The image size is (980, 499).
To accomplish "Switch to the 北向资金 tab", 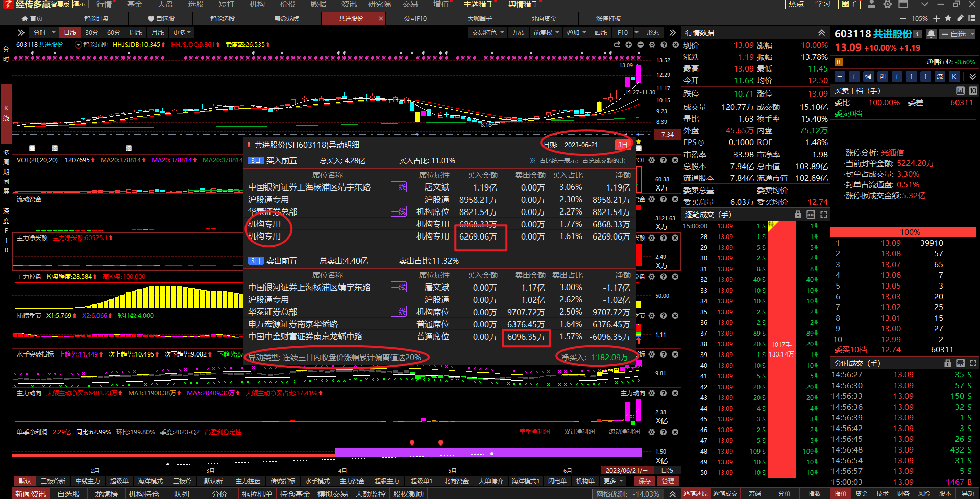I will coord(544,18).
